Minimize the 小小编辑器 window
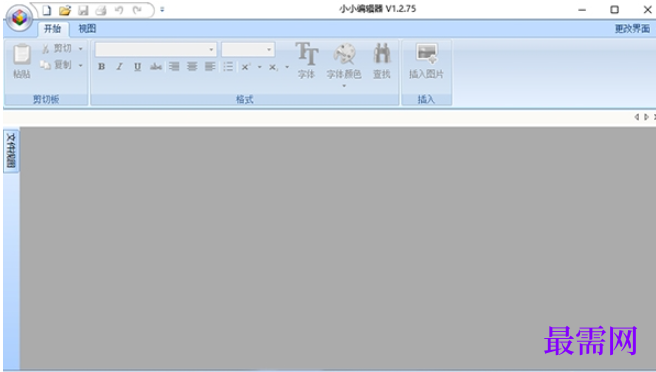 582,10
